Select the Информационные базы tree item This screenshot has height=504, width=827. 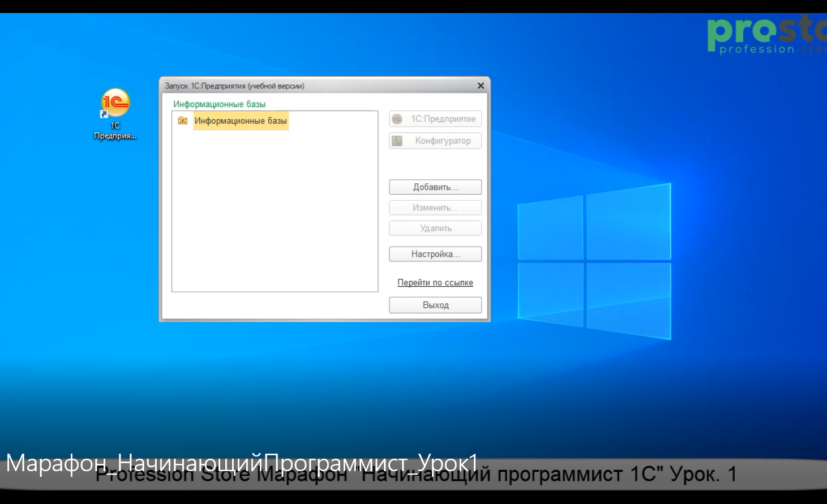pos(241,120)
